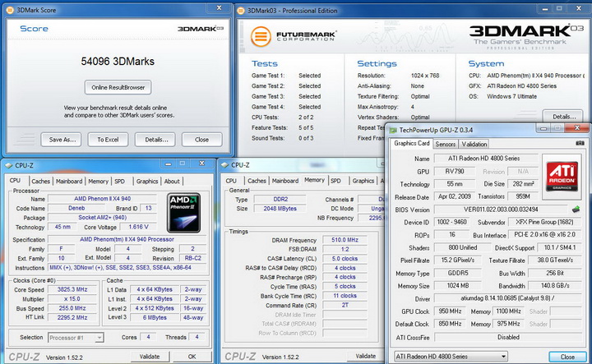Click the 3DMark03 Professional Edition title icon

click(x=241, y=11)
